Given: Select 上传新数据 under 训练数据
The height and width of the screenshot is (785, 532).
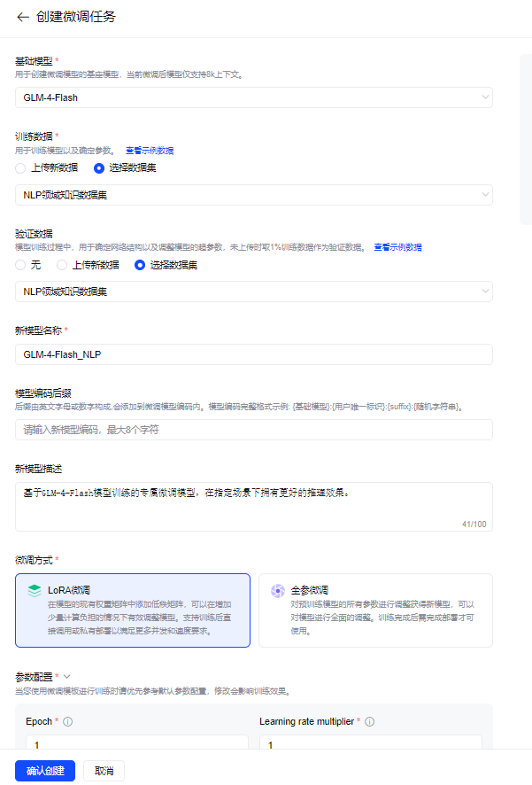Looking at the screenshot, I should pos(20,168).
